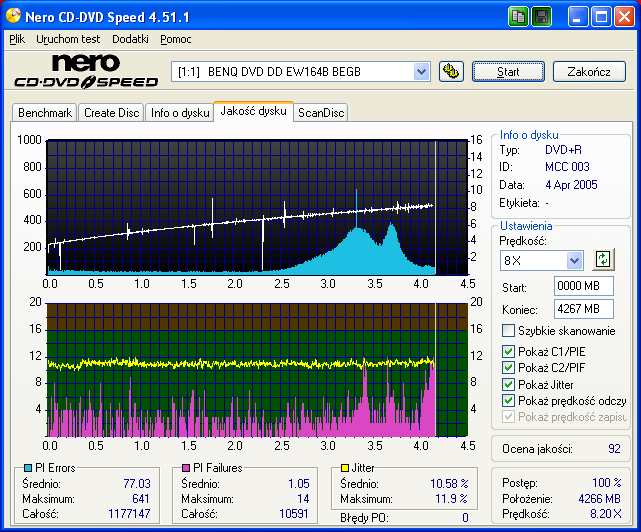
Task: Click inside the PI Errors upper graph
Action: (257, 207)
